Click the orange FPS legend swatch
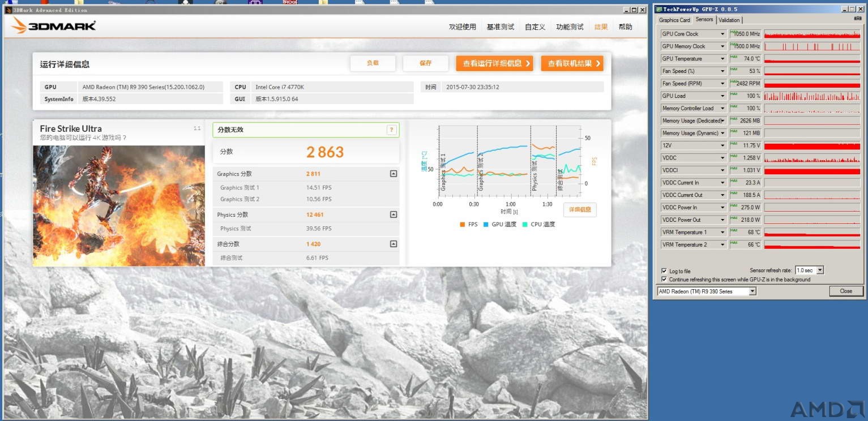Viewport: 868px width, 421px height. coord(463,225)
